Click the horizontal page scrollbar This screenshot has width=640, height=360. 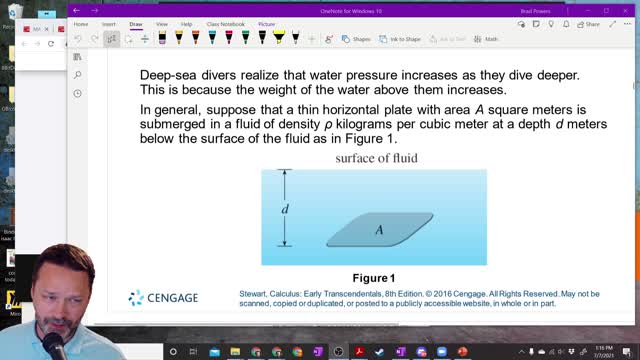(246, 325)
